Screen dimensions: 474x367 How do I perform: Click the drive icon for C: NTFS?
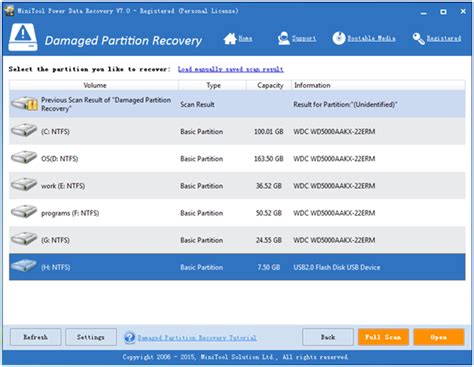coord(24,130)
